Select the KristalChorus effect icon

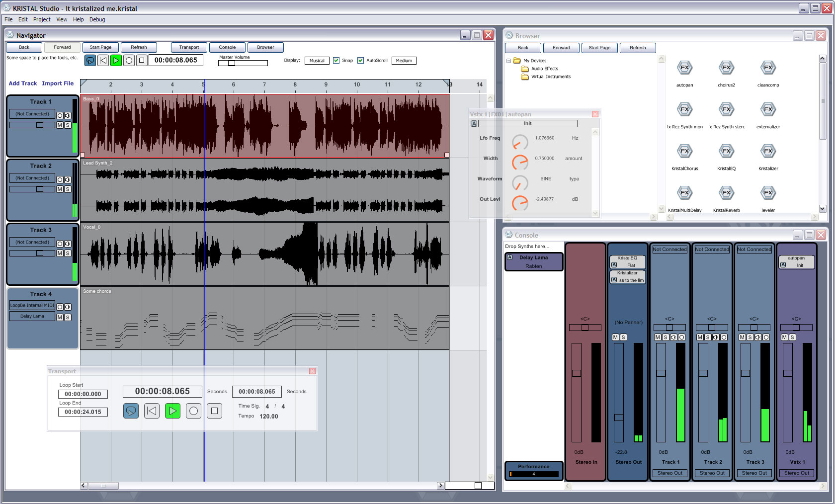tap(684, 152)
